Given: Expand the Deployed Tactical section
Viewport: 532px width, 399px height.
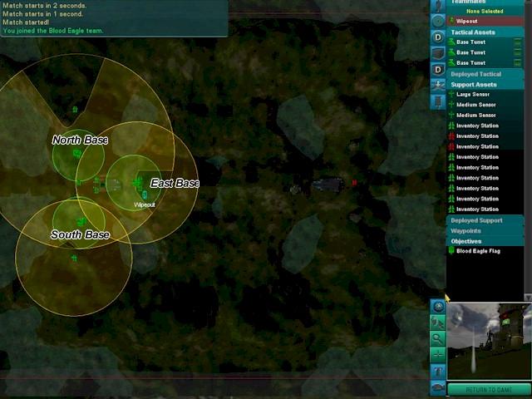Looking at the screenshot, I should (485, 74).
